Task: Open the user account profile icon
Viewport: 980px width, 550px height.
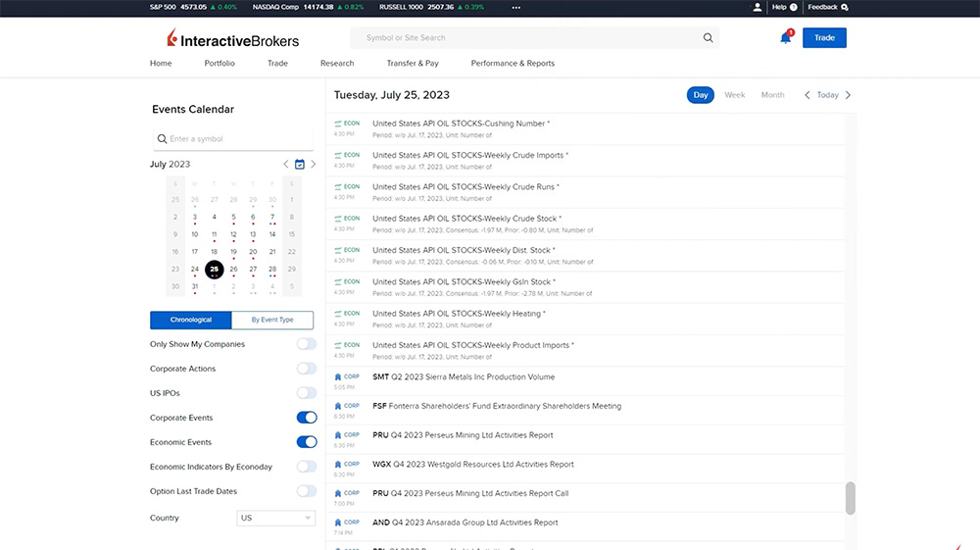Action: [x=758, y=7]
